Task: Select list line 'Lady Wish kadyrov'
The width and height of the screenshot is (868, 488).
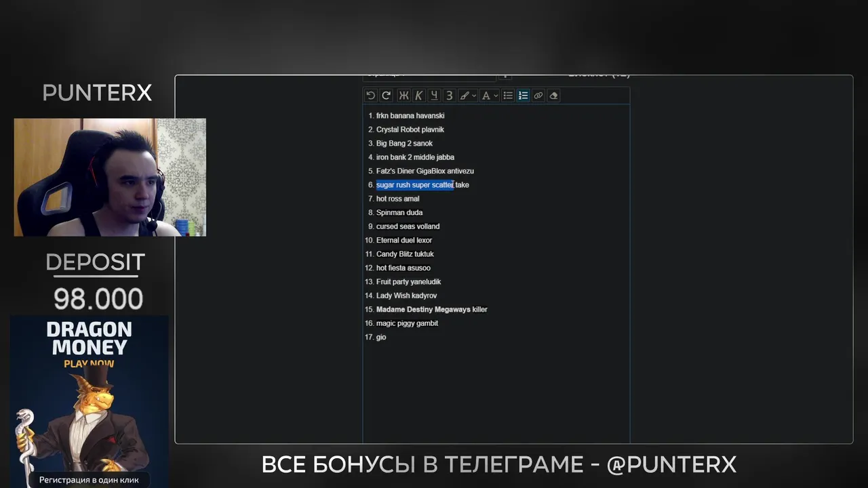Action: tap(407, 296)
